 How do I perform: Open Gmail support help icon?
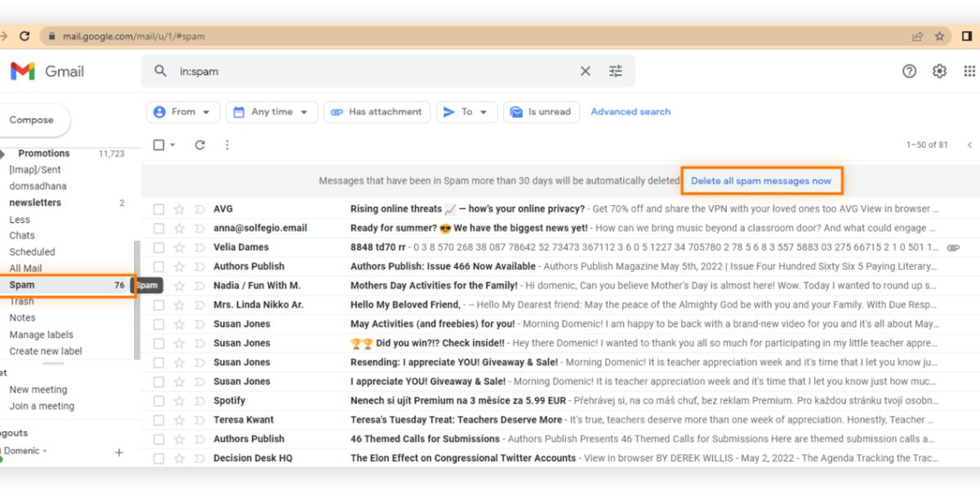pos(909,71)
